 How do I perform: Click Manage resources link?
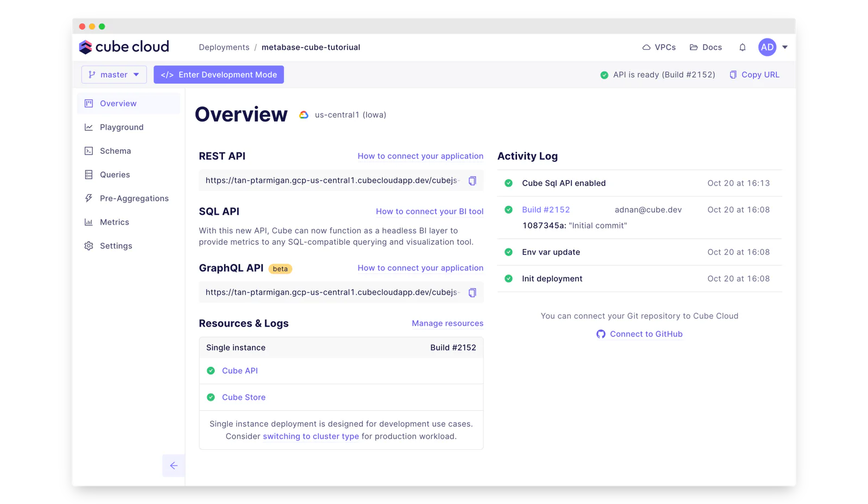pyautogui.click(x=448, y=323)
